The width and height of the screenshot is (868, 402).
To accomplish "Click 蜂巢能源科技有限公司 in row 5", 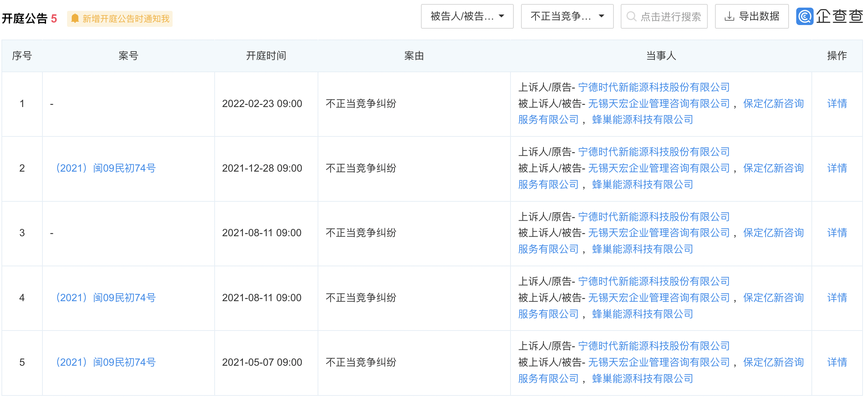I will pyautogui.click(x=642, y=379).
